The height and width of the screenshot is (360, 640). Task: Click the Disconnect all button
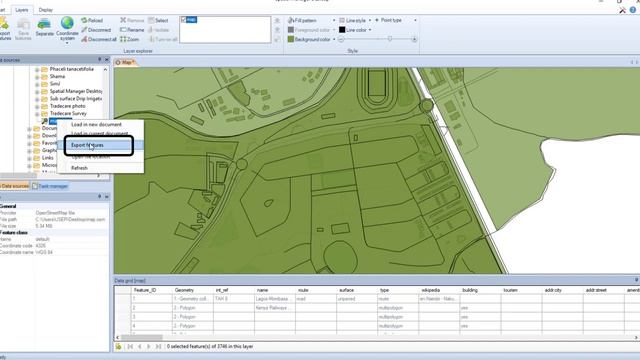click(99, 39)
